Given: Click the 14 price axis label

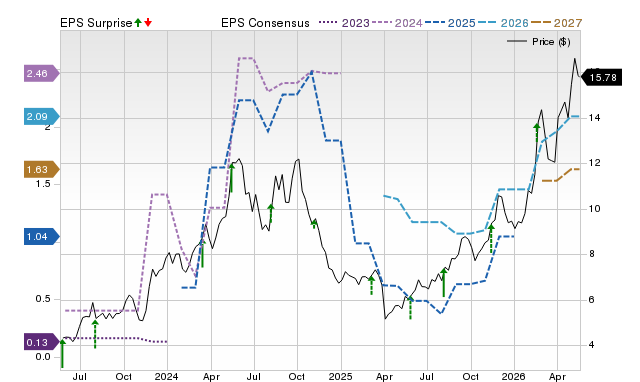Looking at the screenshot, I should coord(594,118).
